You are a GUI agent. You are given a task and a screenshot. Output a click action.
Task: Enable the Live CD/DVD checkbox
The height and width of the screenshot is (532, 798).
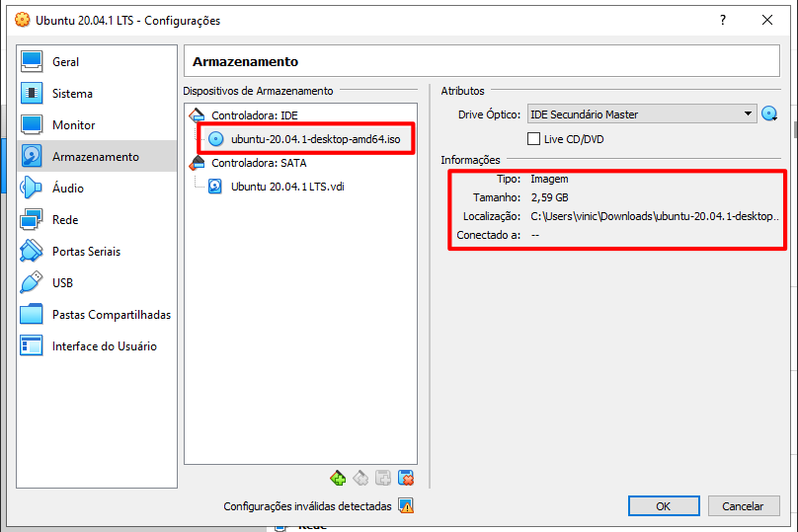[534, 139]
